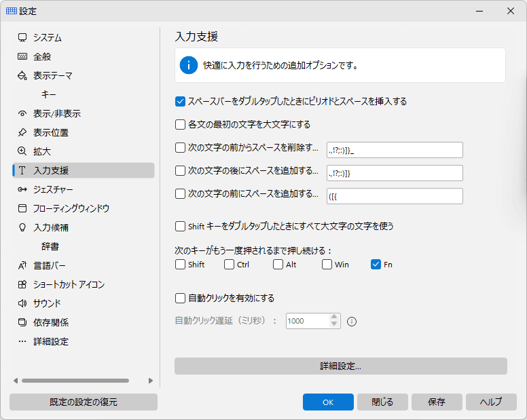This screenshot has width=527, height=420.
Task: Click the T icon beside 入力支援
Action: [x=22, y=170]
